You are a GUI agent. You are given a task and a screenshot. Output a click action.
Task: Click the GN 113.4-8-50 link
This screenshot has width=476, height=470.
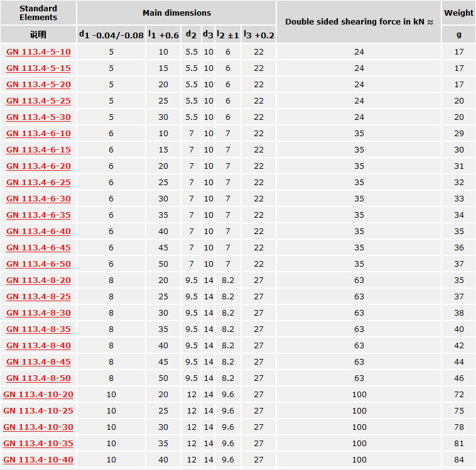[x=38, y=378]
